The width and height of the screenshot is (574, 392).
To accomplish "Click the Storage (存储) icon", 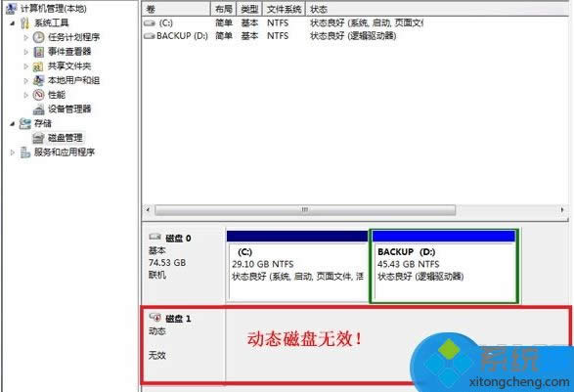I will click(24, 124).
